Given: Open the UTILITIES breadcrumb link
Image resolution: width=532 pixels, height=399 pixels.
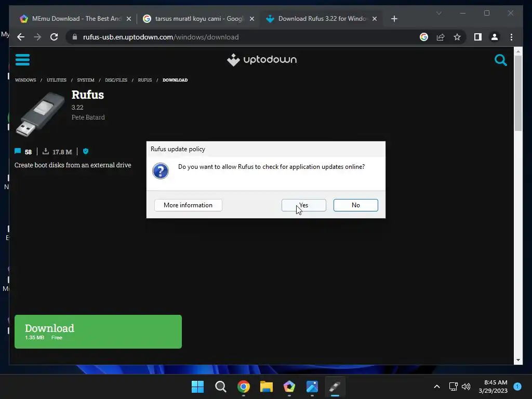Looking at the screenshot, I should [57, 80].
